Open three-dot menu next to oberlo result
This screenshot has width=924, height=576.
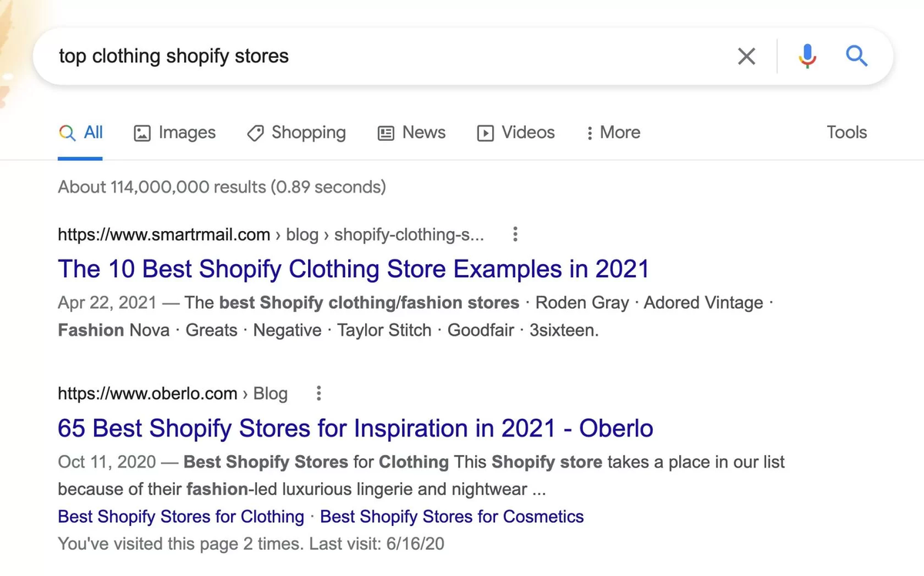click(x=319, y=393)
